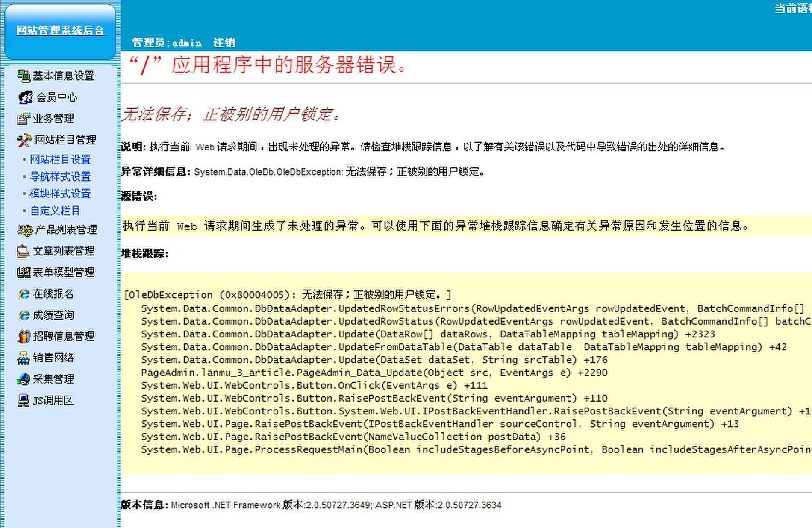
Task: Click the 表单模型管理 book icon
Action: [24, 273]
